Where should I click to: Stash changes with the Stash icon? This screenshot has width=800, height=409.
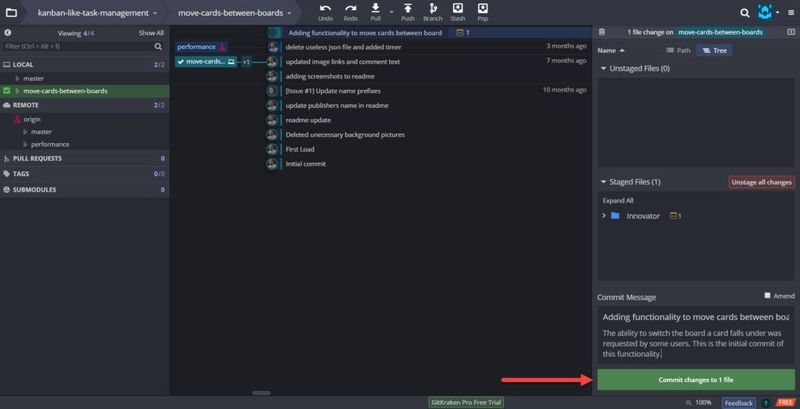coord(458,12)
